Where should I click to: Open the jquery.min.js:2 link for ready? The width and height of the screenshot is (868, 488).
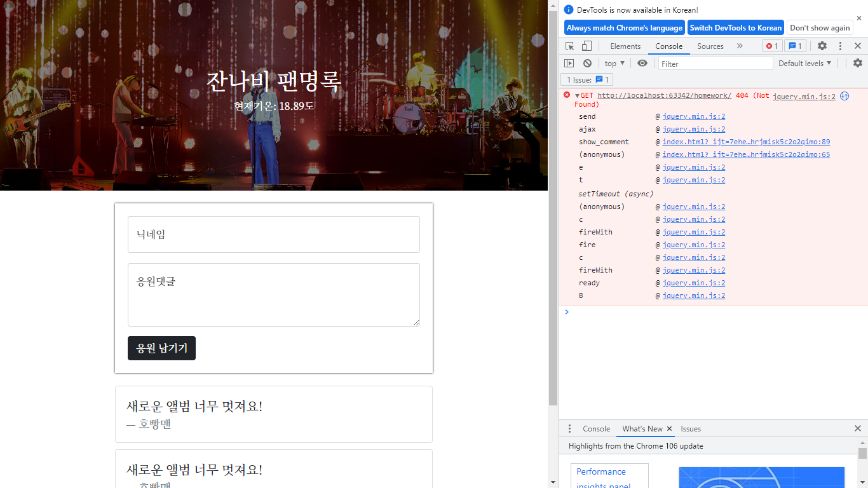[x=694, y=283]
